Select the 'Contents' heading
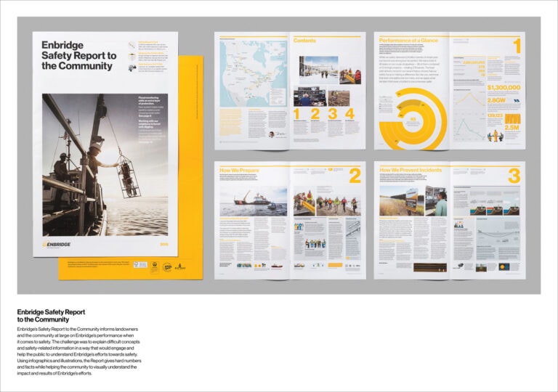The image size is (558, 392). [x=304, y=41]
